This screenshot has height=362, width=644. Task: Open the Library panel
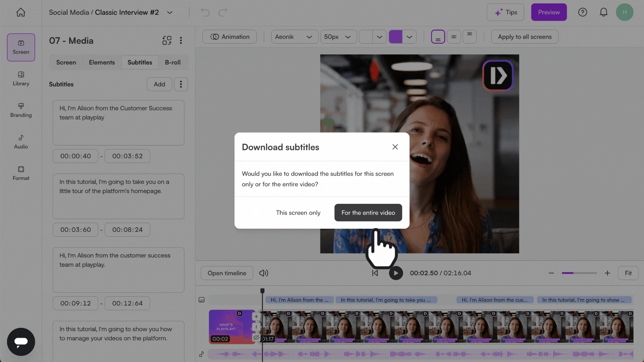(x=20, y=79)
